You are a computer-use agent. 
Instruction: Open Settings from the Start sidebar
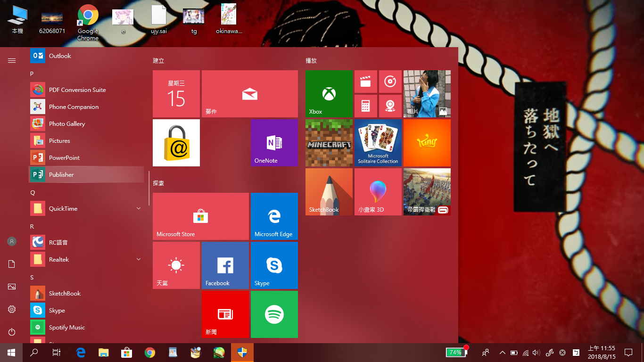coord(12,309)
